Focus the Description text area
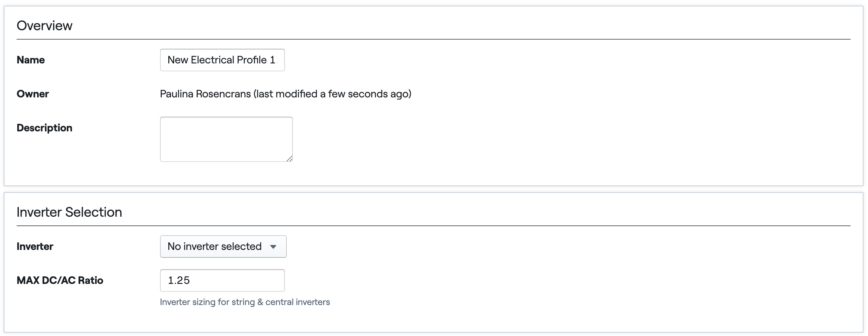This screenshot has width=868, height=336. [x=226, y=139]
